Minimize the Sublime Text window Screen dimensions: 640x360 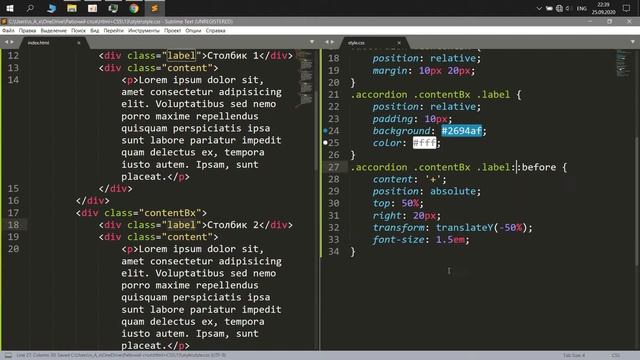(590, 21)
